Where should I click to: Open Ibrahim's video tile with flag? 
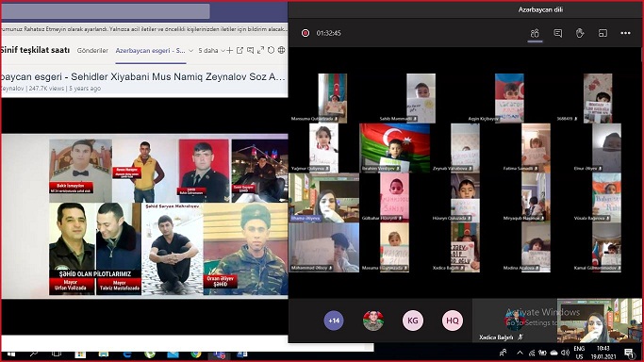[395, 148]
